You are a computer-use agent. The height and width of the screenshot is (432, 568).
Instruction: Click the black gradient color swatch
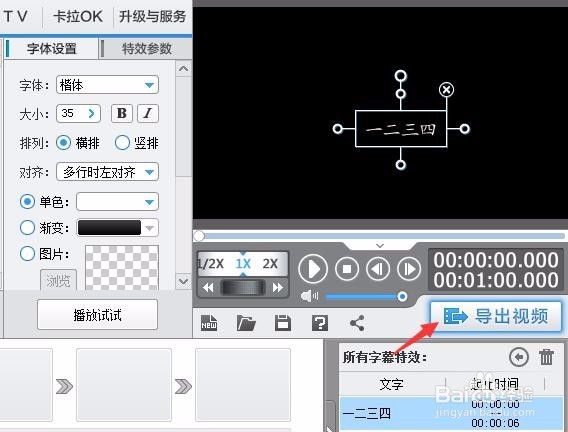(109, 228)
